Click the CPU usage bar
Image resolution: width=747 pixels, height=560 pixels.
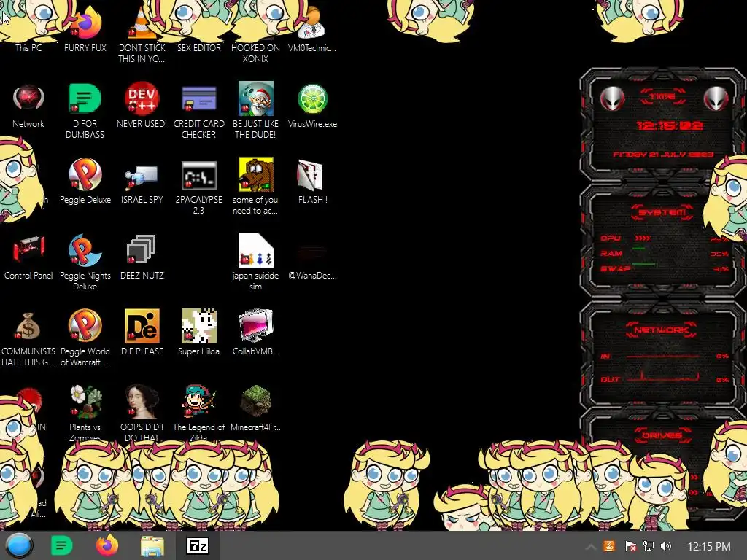click(x=642, y=238)
